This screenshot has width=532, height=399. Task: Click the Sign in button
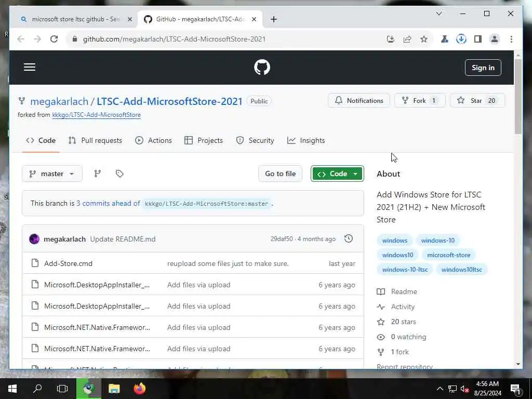coord(483,68)
